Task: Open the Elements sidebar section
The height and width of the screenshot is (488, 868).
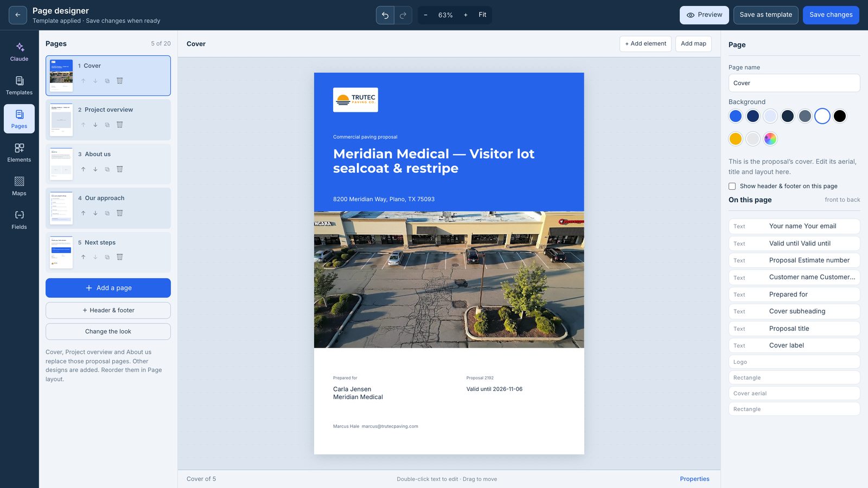Action: 20,152
